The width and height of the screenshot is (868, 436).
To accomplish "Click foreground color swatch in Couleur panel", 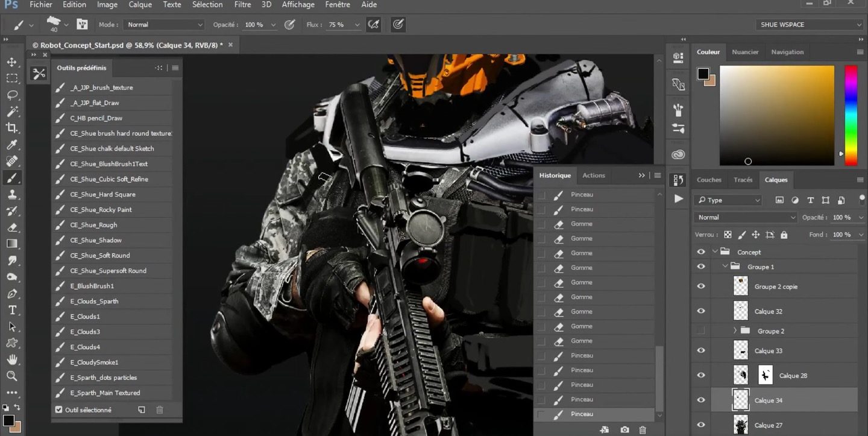I will click(x=703, y=74).
